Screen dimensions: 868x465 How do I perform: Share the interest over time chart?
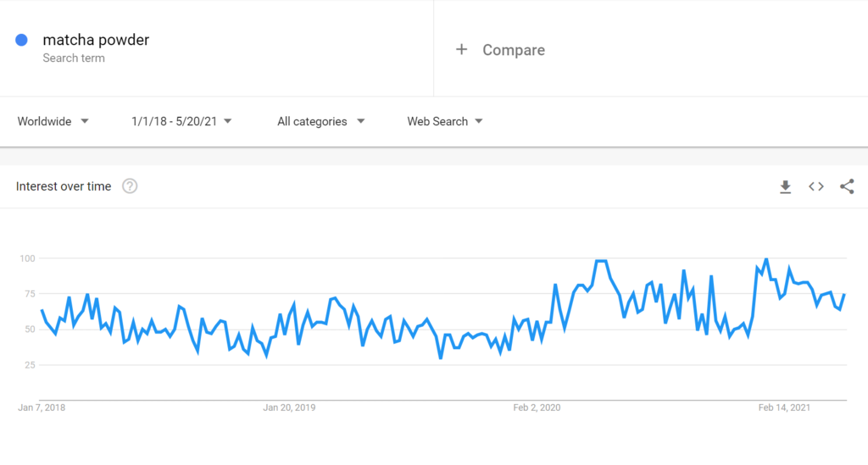coord(847,186)
